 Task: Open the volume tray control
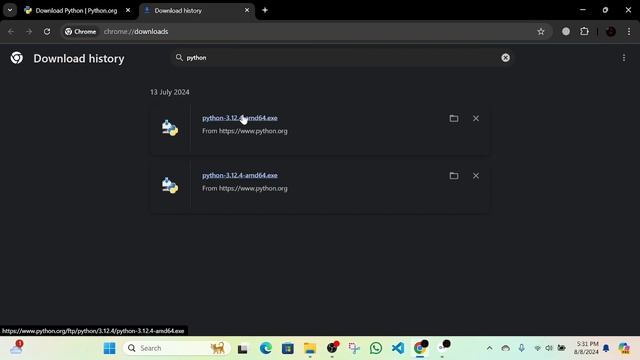549,348
